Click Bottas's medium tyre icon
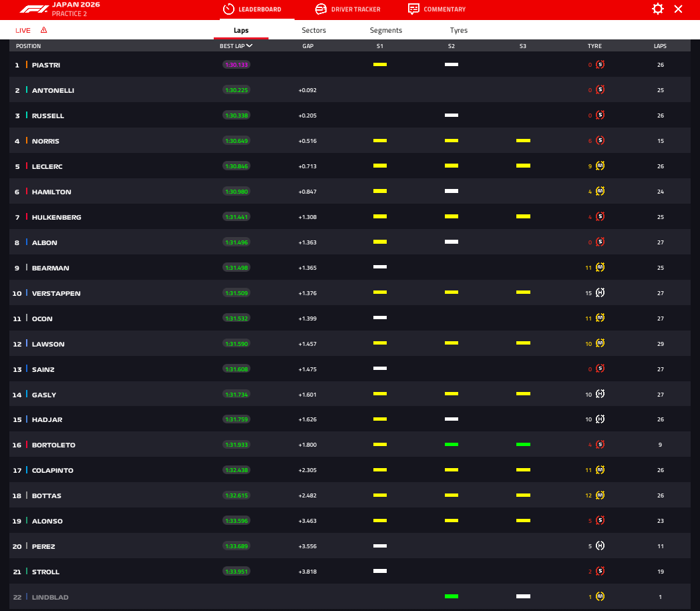700x611 pixels. click(600, 495)
